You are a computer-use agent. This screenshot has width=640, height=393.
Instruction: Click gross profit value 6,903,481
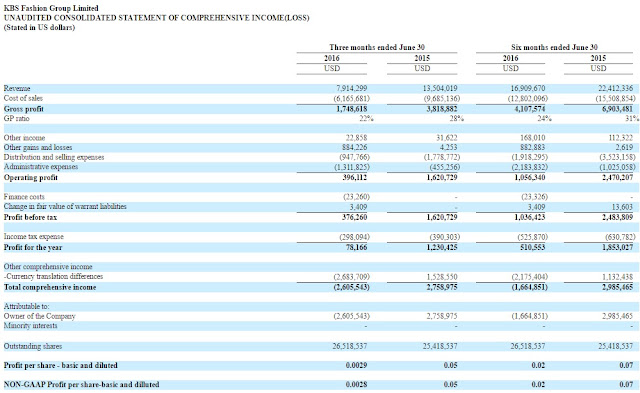coord(617,109)
